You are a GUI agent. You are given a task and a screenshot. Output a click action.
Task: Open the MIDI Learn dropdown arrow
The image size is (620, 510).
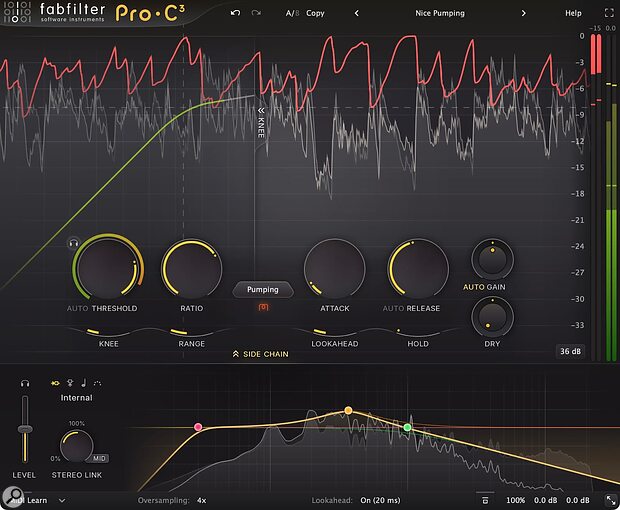(62, 500)
